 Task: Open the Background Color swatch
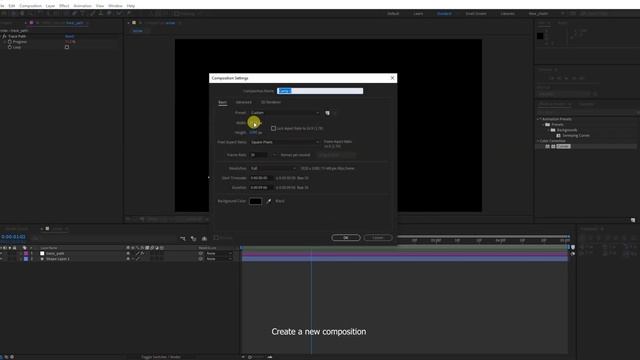[256, 201]
